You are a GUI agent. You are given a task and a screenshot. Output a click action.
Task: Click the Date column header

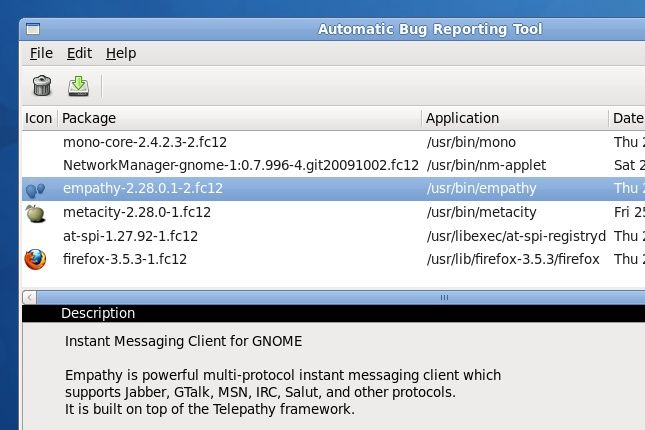click(627, 118)
